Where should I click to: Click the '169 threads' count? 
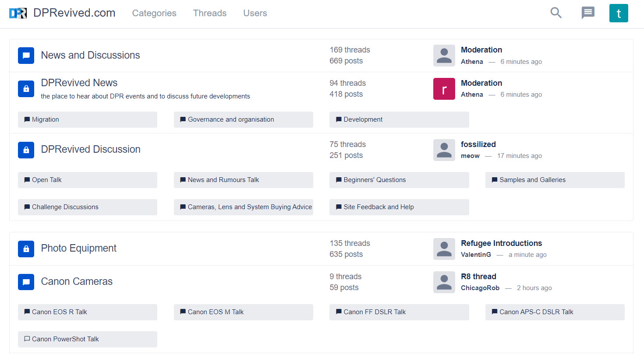tap(350, 50)
